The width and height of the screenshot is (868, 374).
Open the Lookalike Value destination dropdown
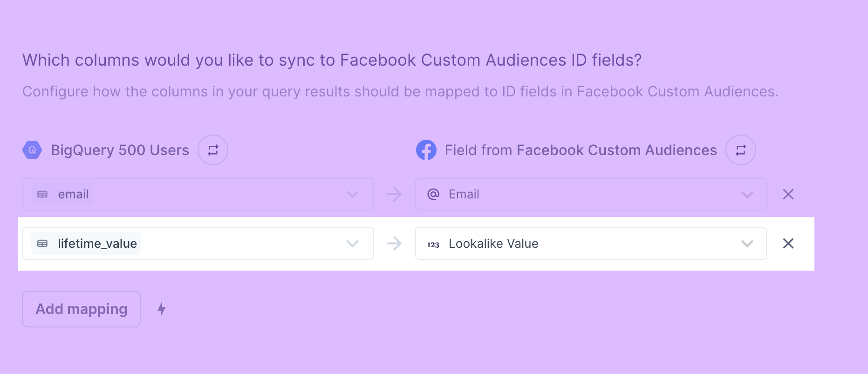tap(591, 244)
